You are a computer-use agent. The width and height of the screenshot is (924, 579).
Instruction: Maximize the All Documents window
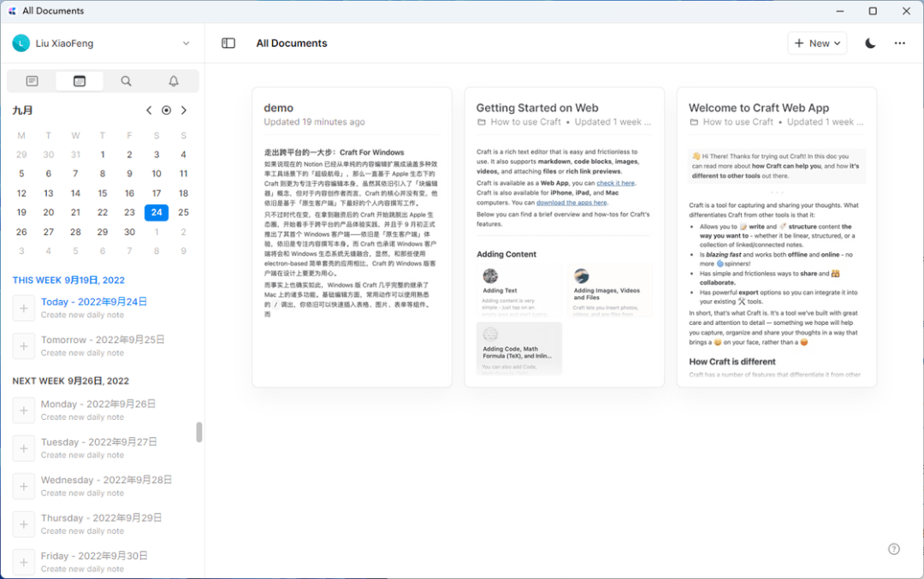coord(873,10)
